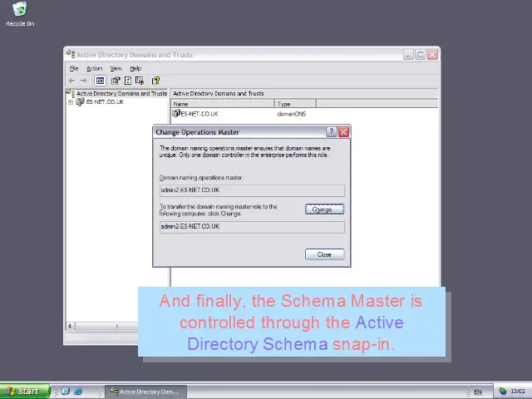Click the Windows Start button
Screen dimensions: 532x399
(x=24, y=392)
